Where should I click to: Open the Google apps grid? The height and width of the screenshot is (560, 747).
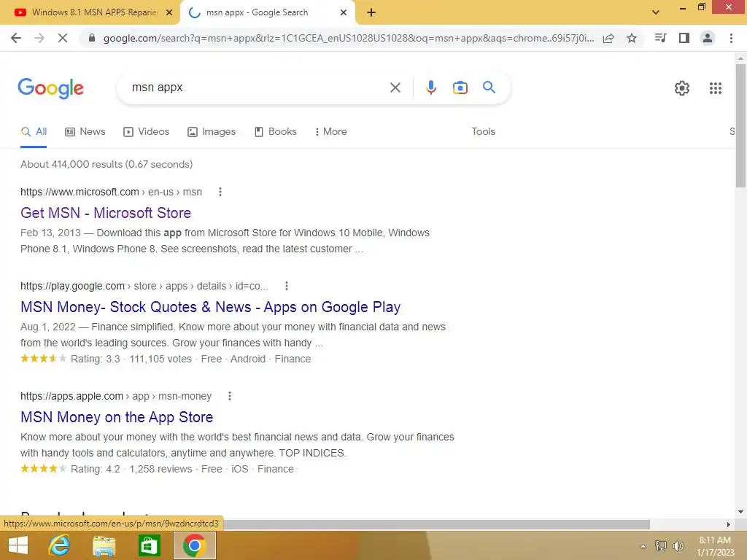click(x=716, y=88)
